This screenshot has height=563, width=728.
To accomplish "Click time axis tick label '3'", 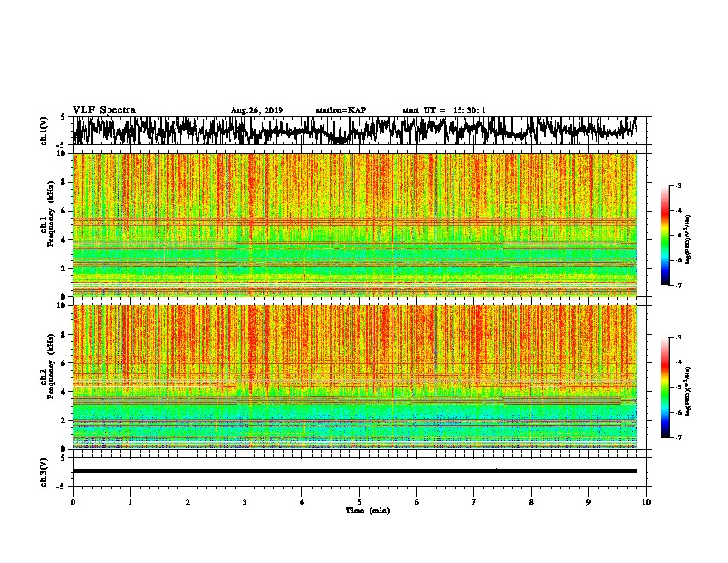I will [x=245, y=502].
